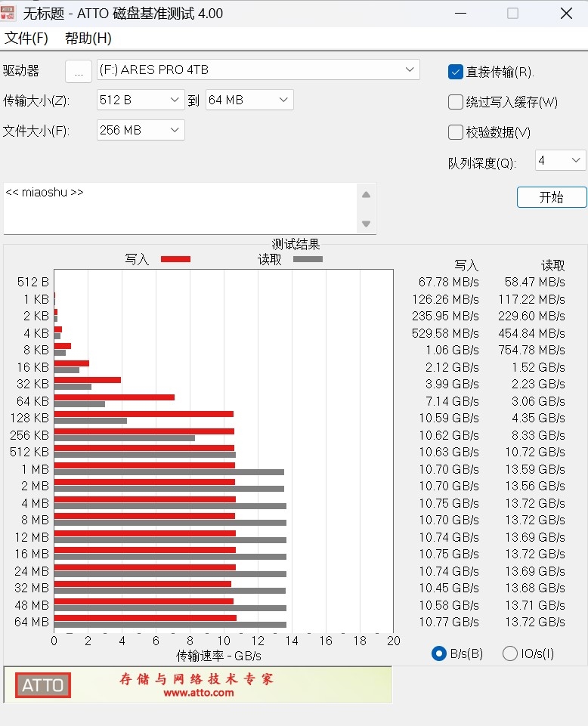Click the 开始 start button

[x=552, y=197]
